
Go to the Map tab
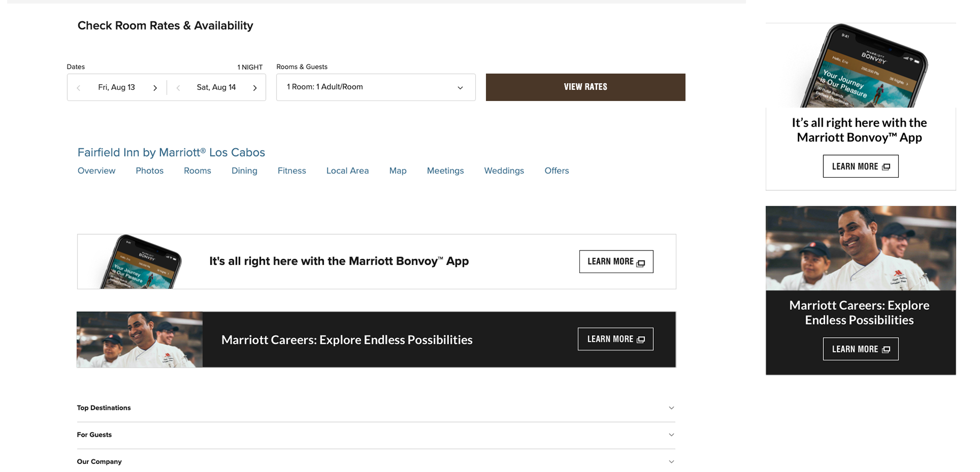398,171
